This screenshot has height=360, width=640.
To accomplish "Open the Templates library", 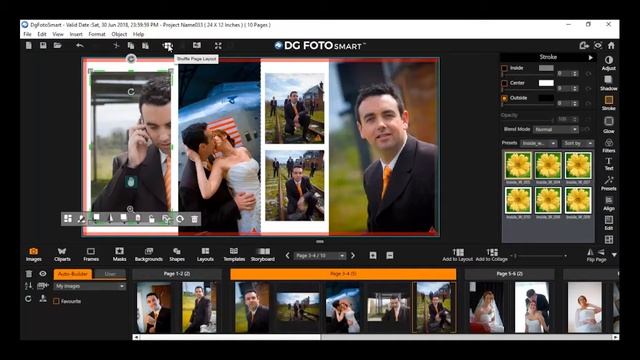I will coord(234,254).
